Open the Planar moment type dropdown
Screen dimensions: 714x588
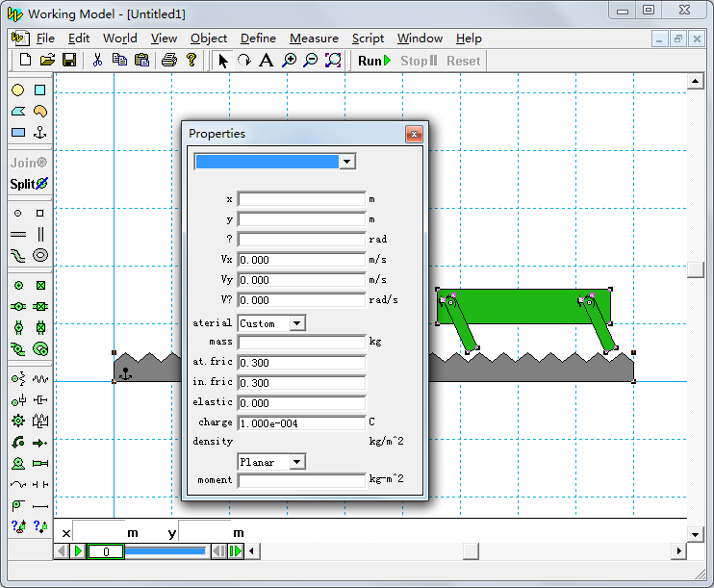297,462
